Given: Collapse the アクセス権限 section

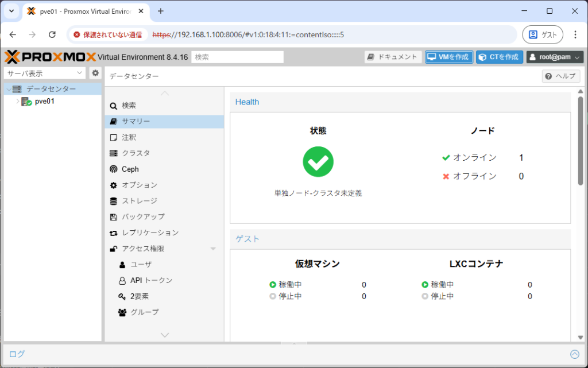Looking at the screenshot, I should (x=213, y=248).
